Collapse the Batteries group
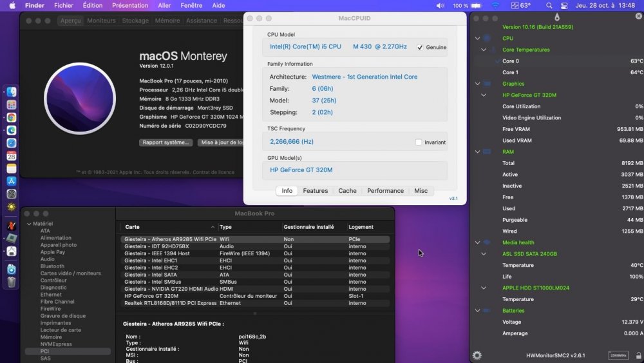This screenshot has height=363, width=644. coord(477,311)
